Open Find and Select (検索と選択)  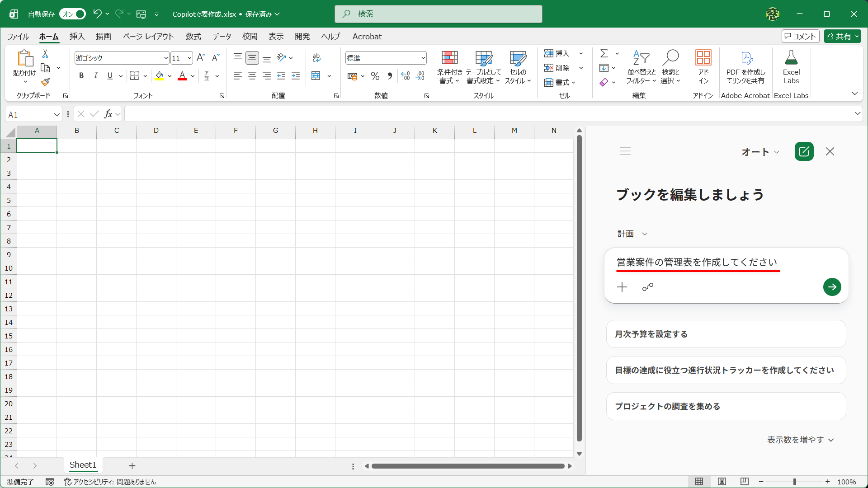point(670,67)
